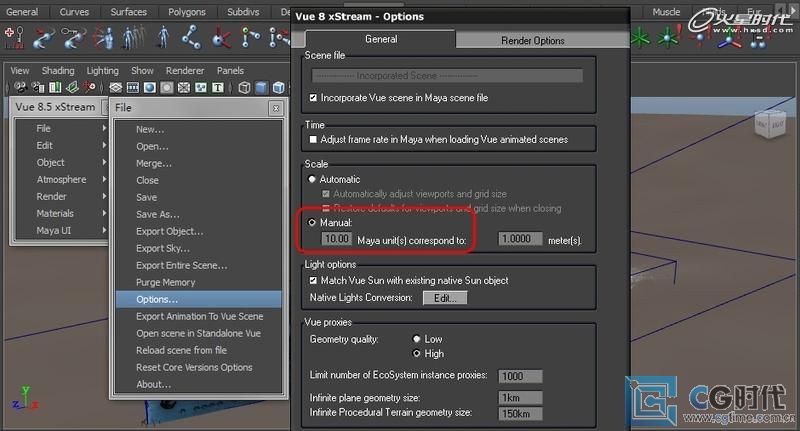Toggle Incorporate Vue scene in Maya scene file
The height and width of the screenshot is (431, 800).
313,97
